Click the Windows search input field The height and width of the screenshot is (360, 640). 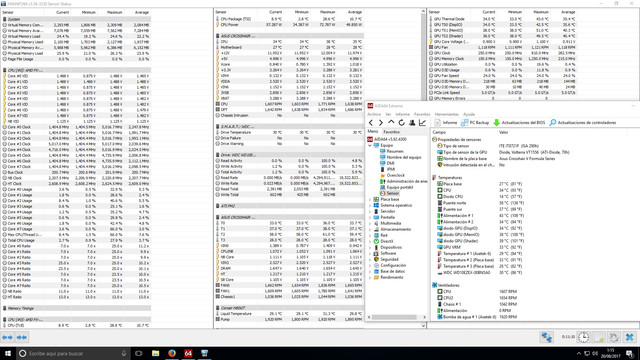73,353
